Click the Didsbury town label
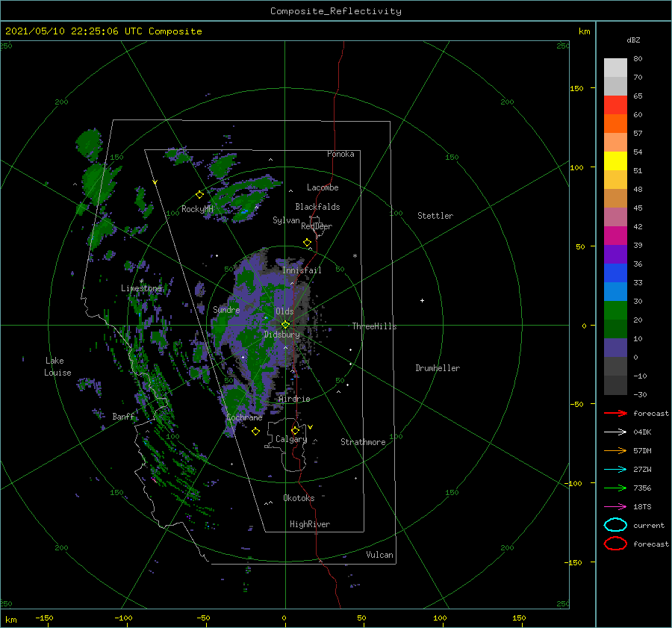This screenshot has height=628, width=672. (x=281, y=335)
